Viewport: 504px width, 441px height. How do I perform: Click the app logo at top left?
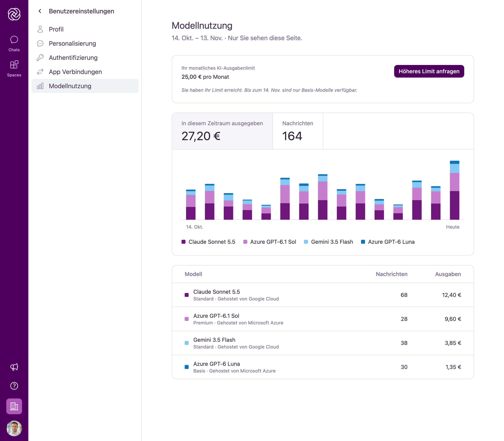(x=14, y=14)
